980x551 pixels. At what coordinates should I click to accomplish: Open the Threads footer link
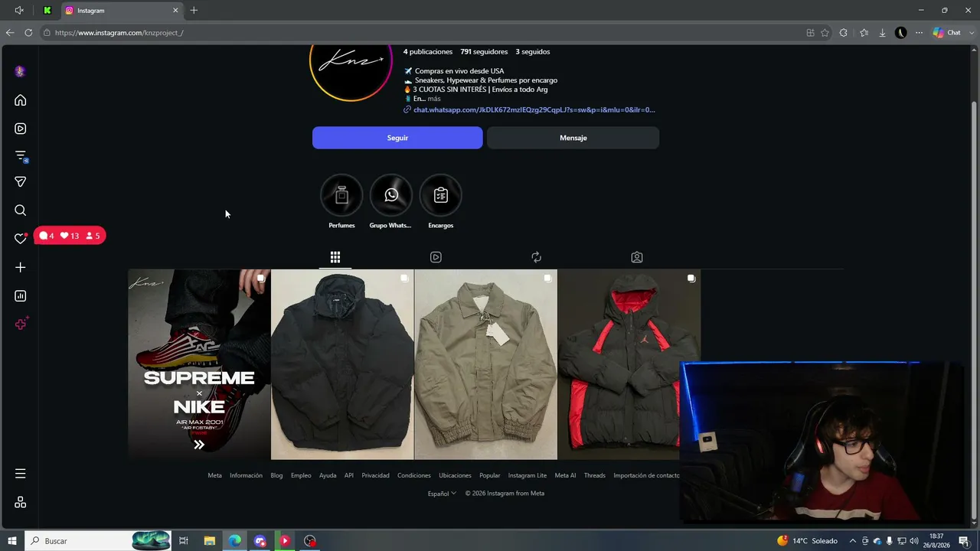pyautogui.click(x=595, y=475)
